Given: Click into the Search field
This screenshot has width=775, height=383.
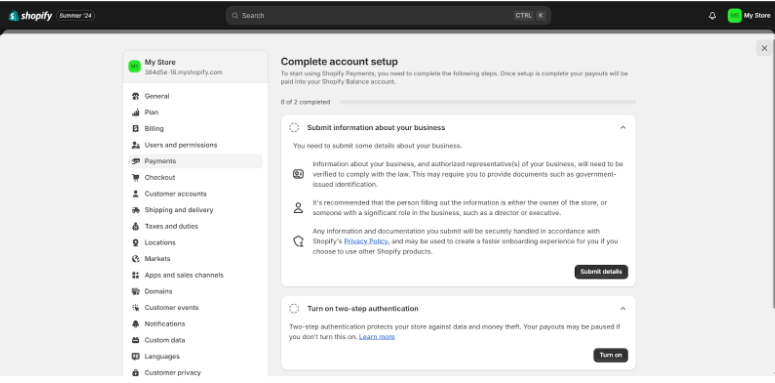Looking at the screenshot, I should coord(388,16).
